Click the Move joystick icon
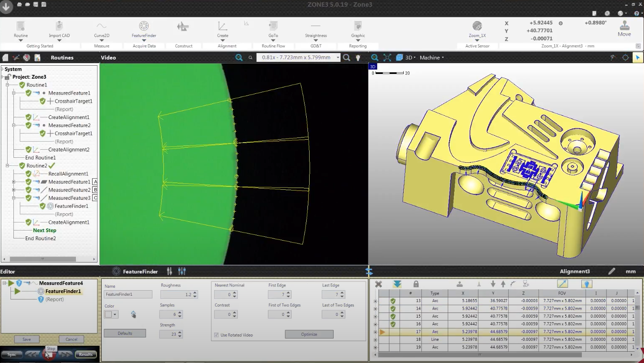 click(624, 26)
